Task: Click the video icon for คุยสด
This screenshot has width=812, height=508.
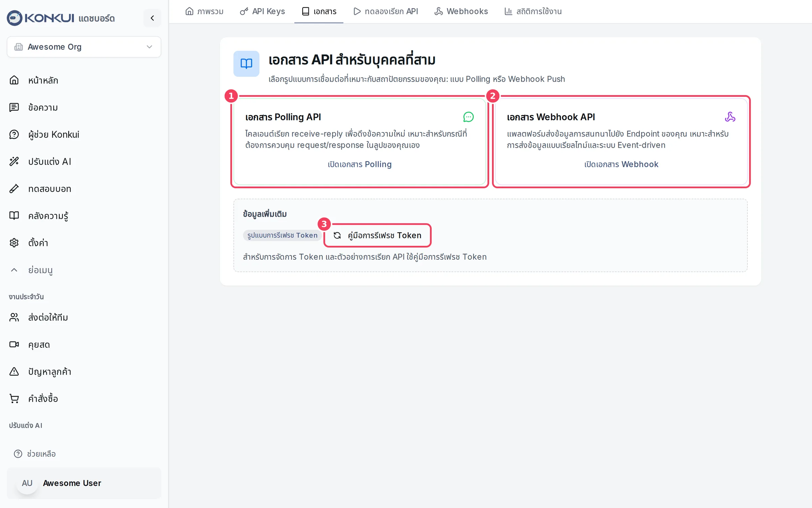Action: [14, 344]
